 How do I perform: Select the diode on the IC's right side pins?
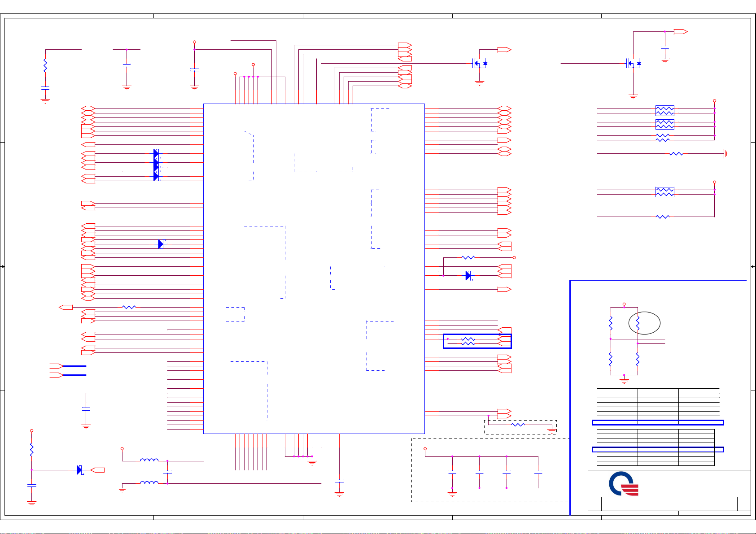[x=468, y=276]
